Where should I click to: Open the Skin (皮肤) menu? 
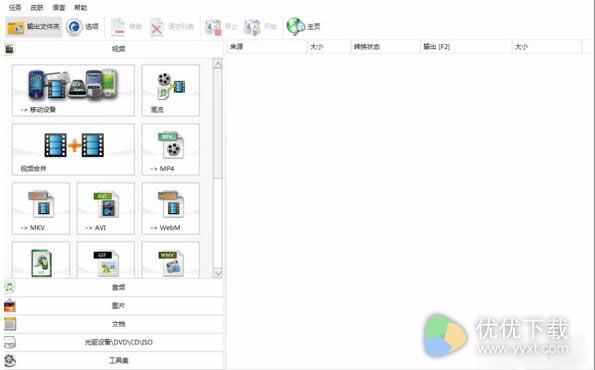(37, 7)
